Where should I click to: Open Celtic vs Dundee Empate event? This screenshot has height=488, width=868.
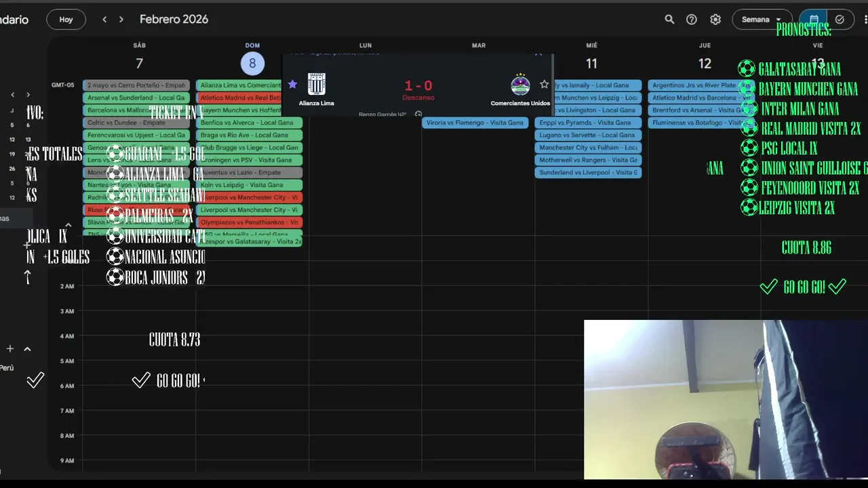(x=136, y=123)
